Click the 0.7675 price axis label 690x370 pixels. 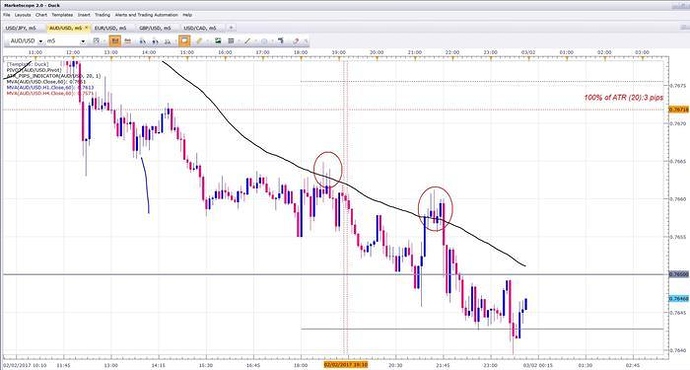[x=677, y=86]
